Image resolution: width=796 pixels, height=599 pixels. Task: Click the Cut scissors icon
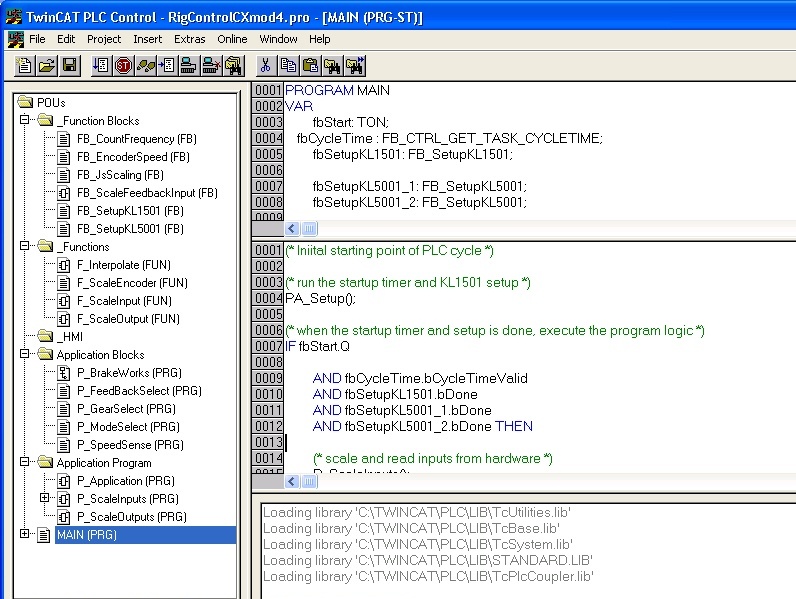[266, 66]
